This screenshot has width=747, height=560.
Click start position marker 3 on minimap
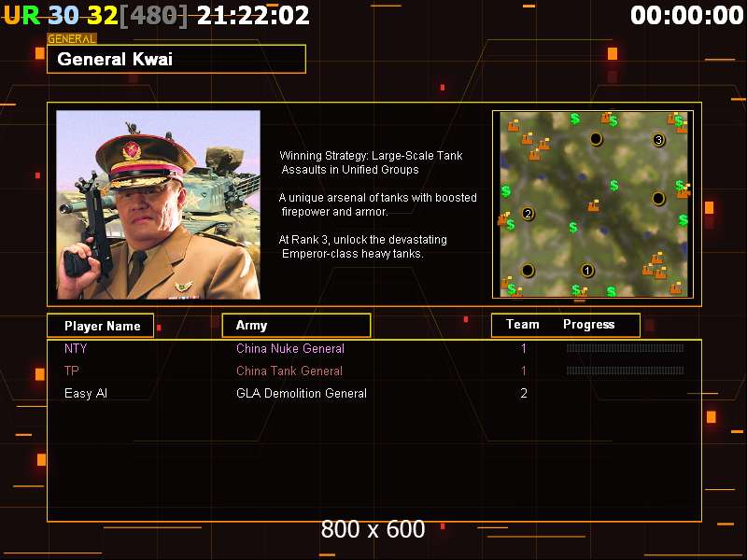point(658,139)
